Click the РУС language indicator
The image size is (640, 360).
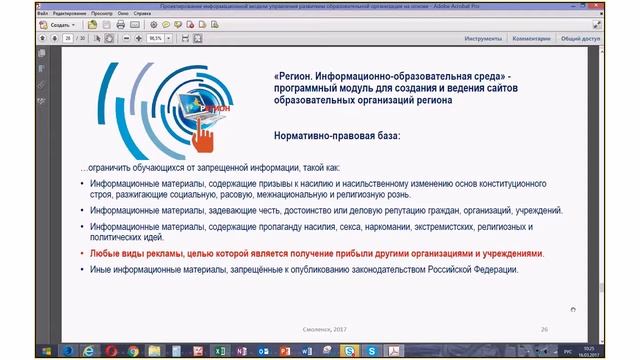pyautogui.click(x=568, y=351)
